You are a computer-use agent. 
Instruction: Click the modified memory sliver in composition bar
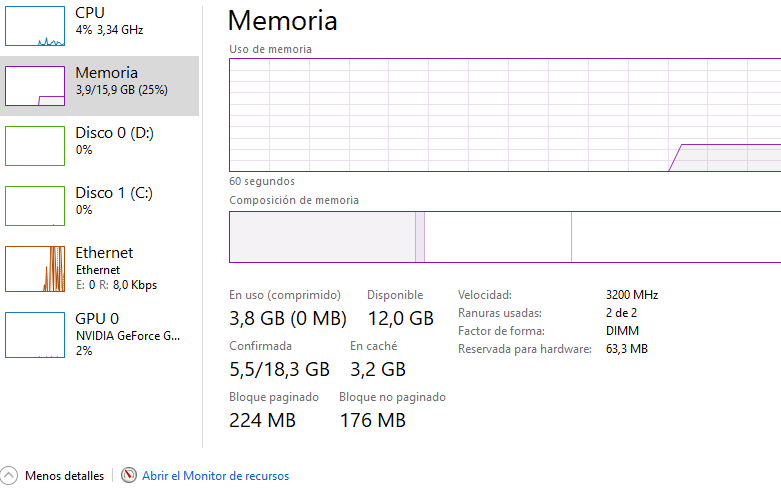(420, 237)
